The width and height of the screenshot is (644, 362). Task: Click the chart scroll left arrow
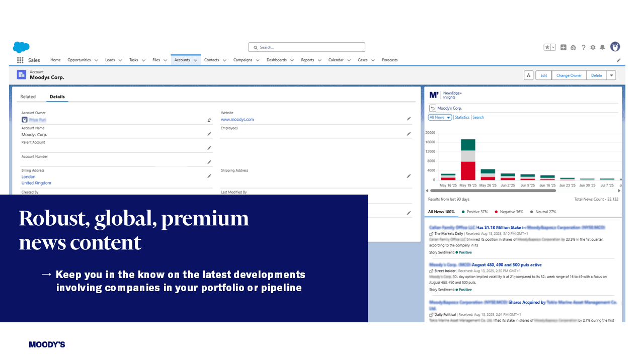(427, 191)
